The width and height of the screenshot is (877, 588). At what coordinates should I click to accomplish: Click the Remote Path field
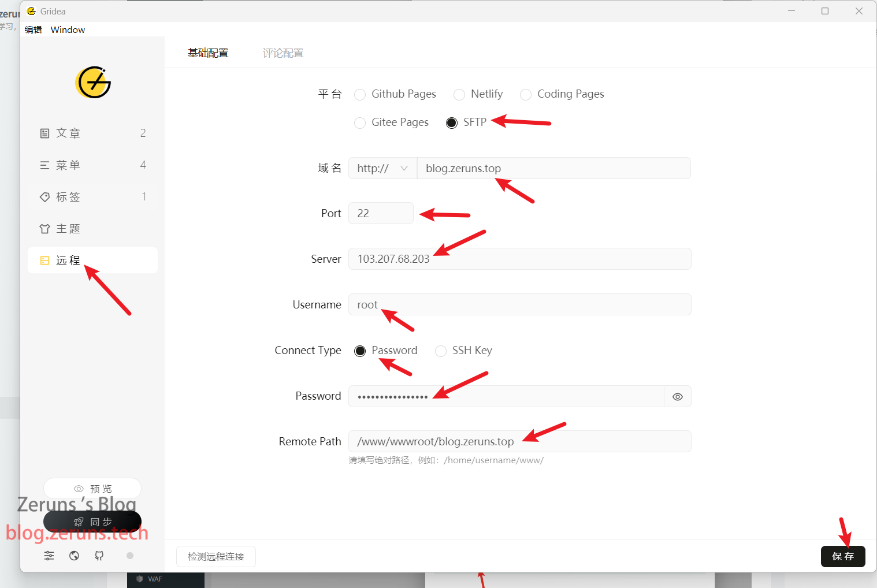tap(519, 441)
